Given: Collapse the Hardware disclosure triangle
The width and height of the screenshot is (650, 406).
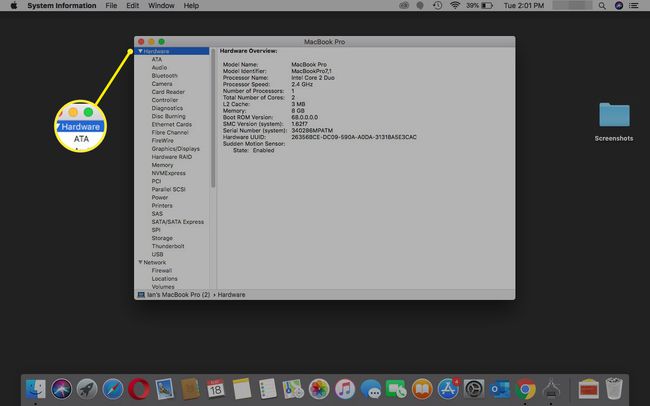Looking at the screenshot, I should (x=141, y=51).
